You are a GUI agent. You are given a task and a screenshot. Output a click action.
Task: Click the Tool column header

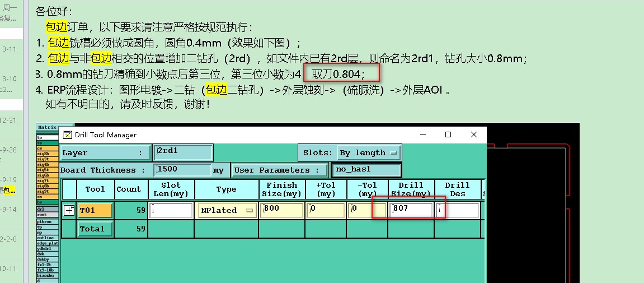tap(95, 189)
